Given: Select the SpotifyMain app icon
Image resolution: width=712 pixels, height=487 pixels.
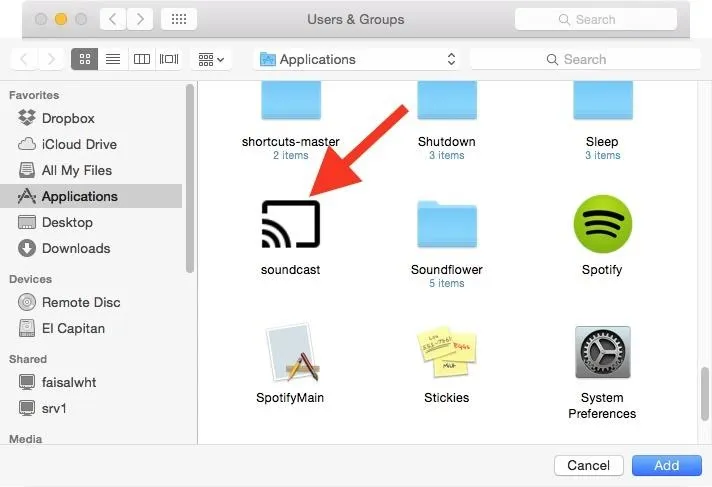Looking at the screenshot, I should coord(291,352).
